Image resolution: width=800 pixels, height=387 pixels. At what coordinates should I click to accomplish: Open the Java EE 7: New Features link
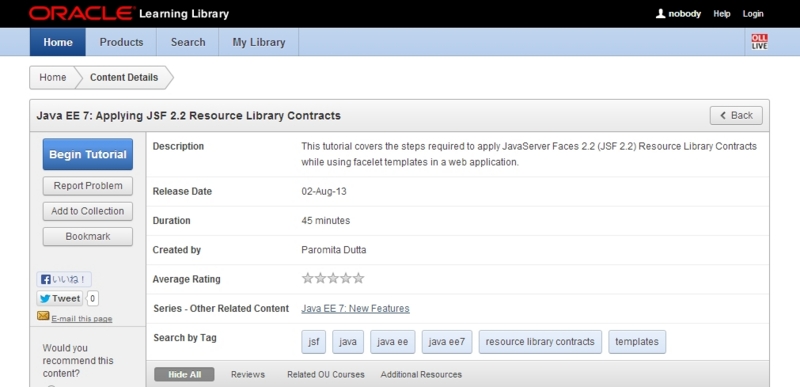pyautogui.click(x=355, y=308)
